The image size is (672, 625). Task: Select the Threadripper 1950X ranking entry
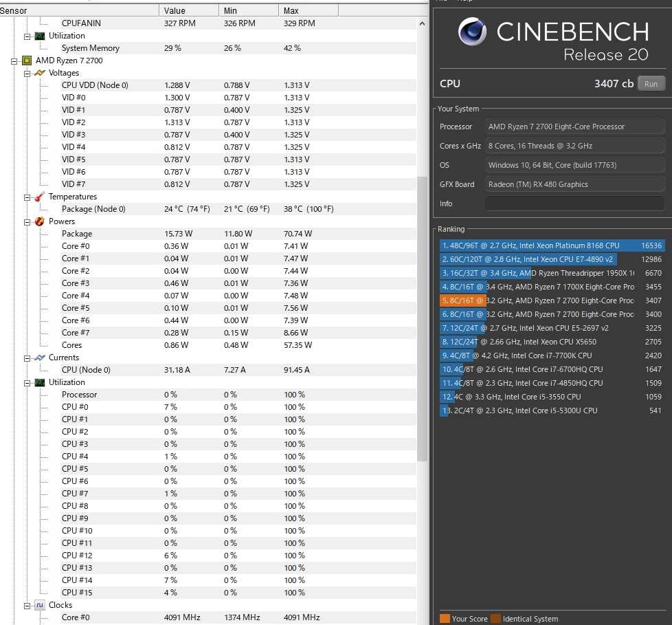coord(552,273)
